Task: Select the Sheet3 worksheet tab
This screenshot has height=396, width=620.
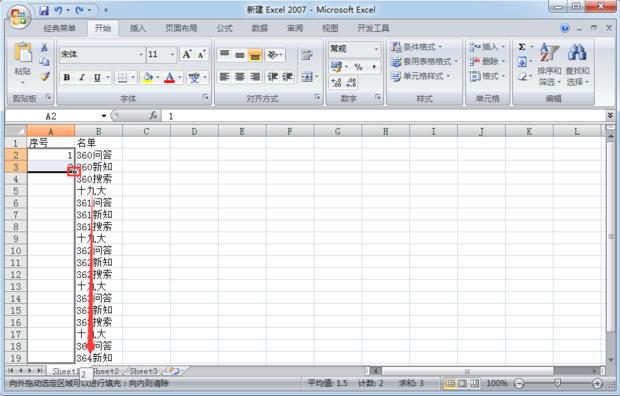Action: [x=143, y=371]
